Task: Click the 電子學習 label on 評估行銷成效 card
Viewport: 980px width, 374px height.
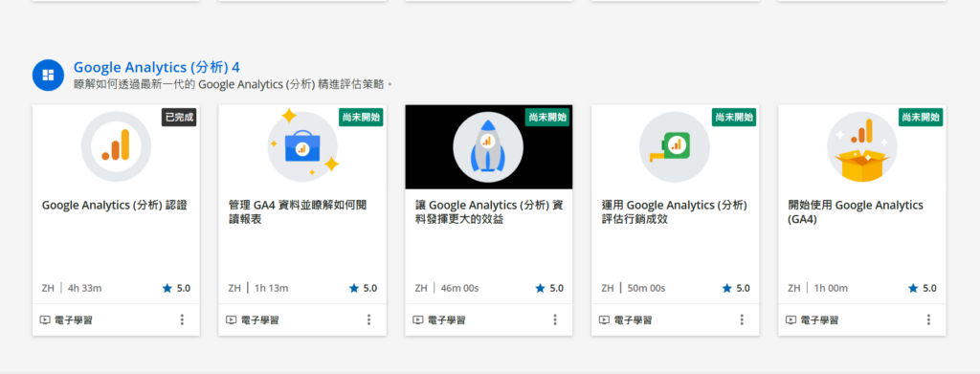Action: pos(634,320)
